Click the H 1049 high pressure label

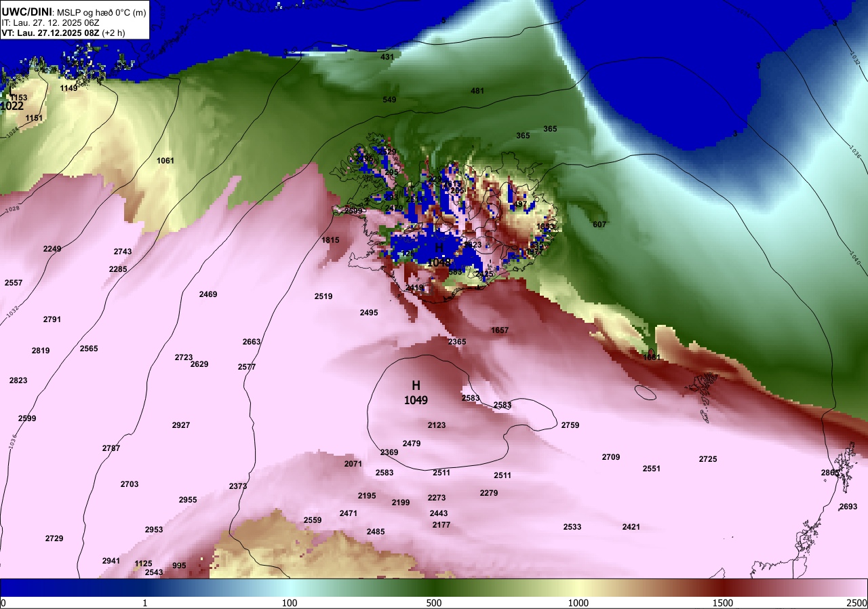click(x=416, y=393)
